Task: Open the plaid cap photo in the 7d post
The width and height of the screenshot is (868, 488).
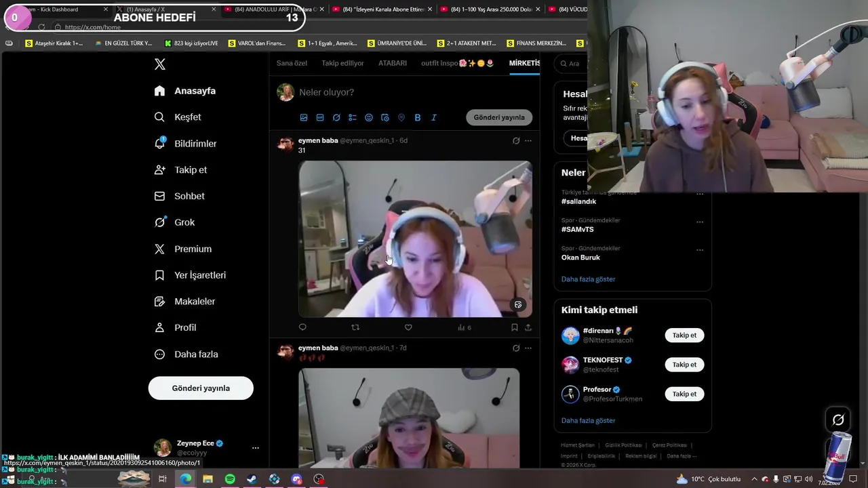Action: pyautogui.click(x=409, y=418)
